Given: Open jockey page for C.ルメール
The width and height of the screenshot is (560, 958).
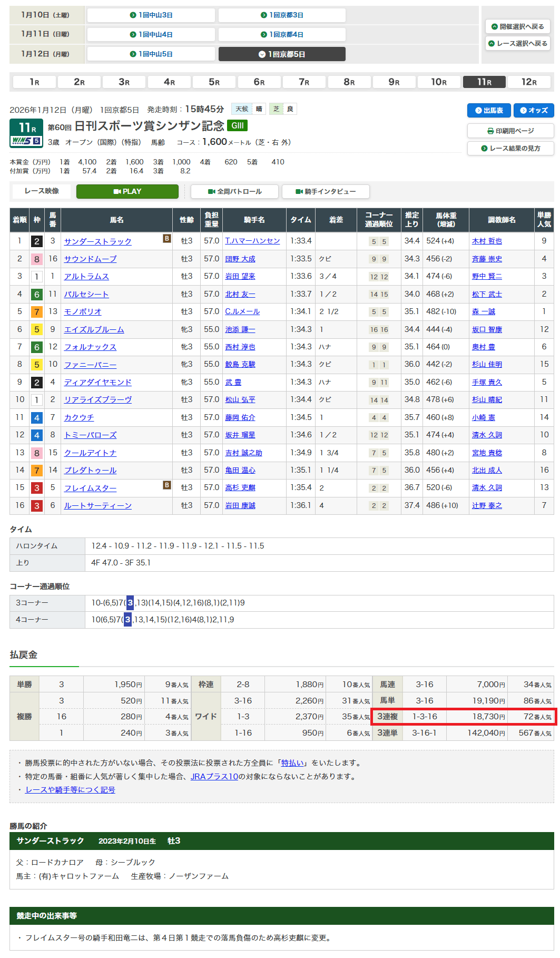Looking at the screenshot, I should click(x=242, y=312).
